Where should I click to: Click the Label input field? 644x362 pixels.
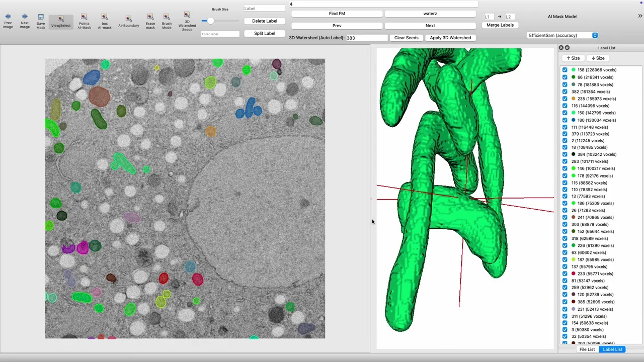265,9
